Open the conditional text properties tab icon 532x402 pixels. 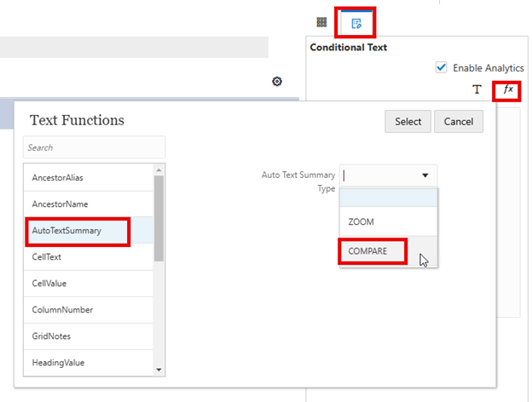pyautogui.click(x=356, y=22)
